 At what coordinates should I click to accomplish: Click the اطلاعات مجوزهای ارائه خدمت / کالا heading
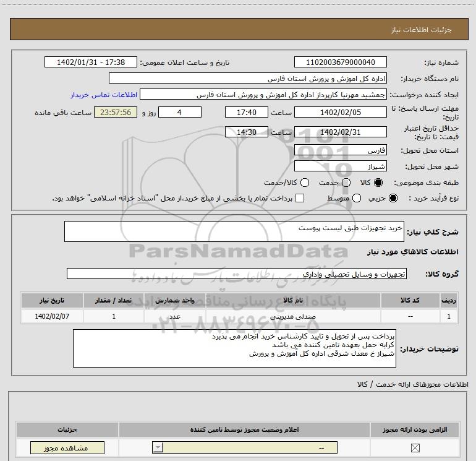click(412, 384)
